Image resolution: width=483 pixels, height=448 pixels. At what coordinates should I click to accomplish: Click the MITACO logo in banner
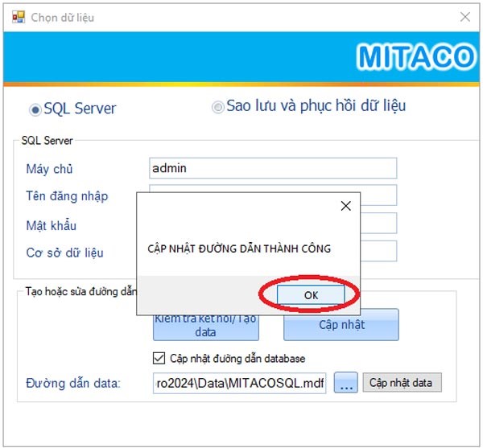(416, 56)
